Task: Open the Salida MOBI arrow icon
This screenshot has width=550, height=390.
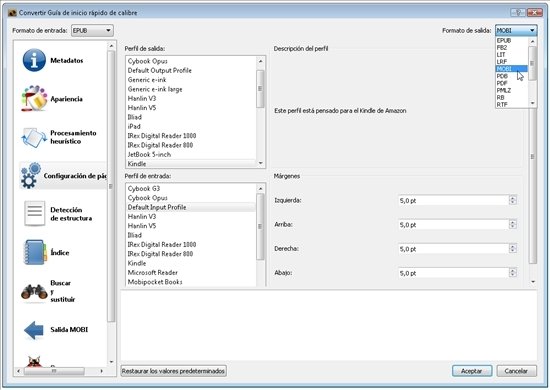Action: [34, 330]
